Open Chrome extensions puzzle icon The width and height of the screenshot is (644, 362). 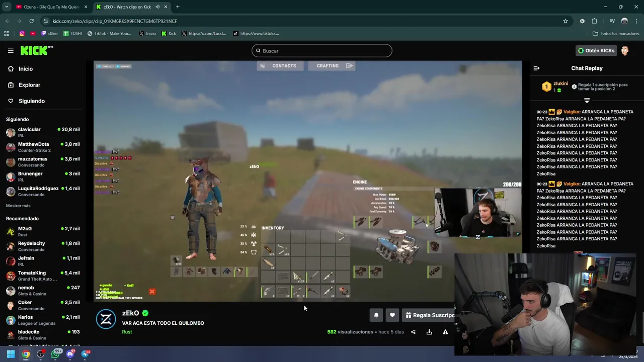pyautogui.click(x=595, y=21)
